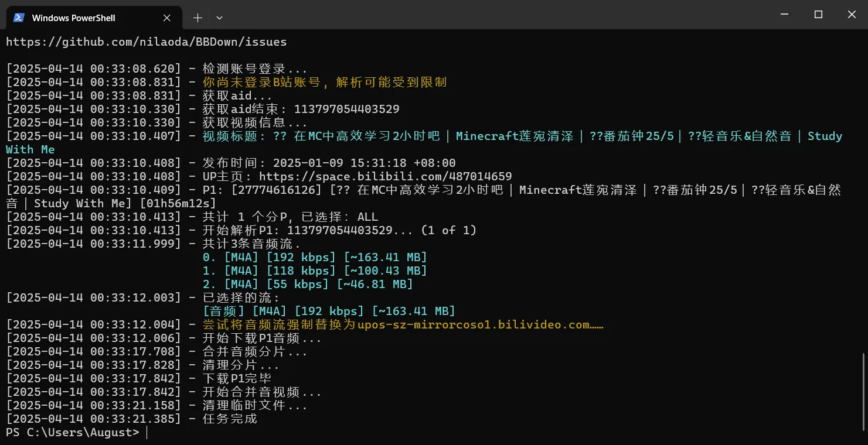Expand the new-tab profile dropdown chevron
This screenshot has width=868, height=445.
[x=219, y=18]
